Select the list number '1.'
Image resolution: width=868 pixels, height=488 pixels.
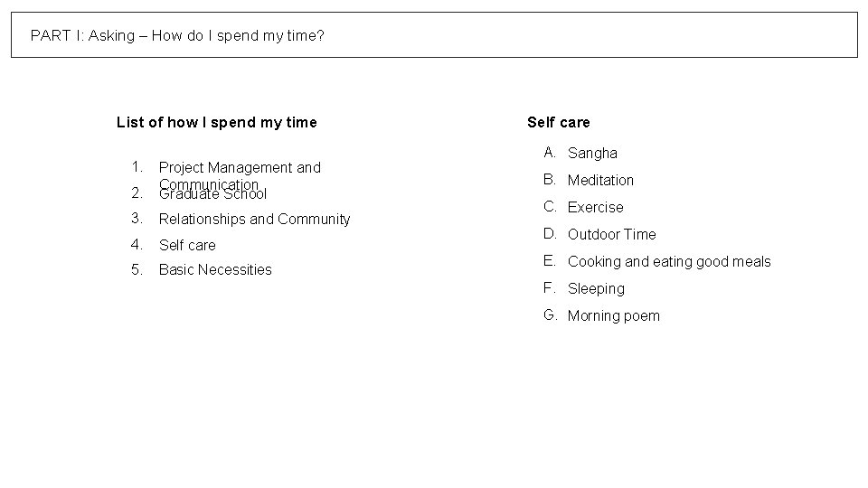(x=137, y=166)
